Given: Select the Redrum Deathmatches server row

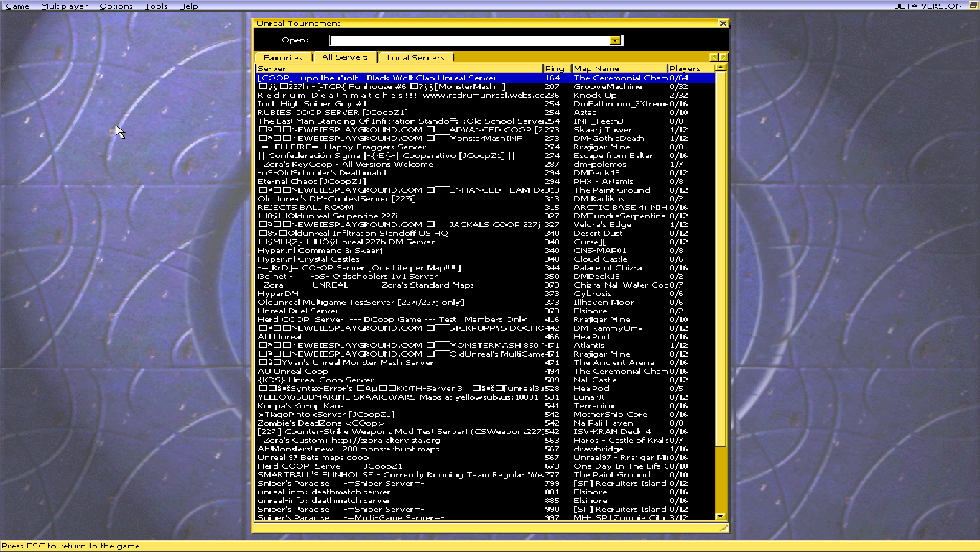Looking at the screenshot, I should tap(486, 95).
